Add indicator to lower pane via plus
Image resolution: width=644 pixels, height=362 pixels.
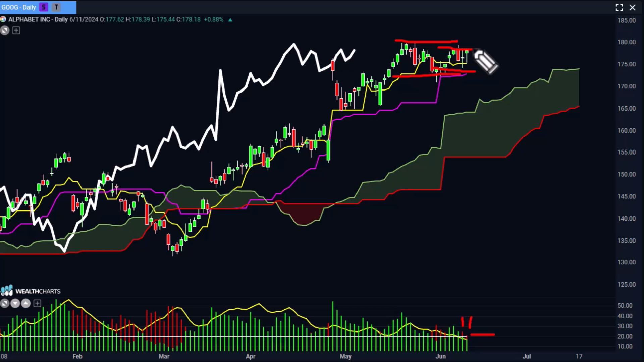(x=37, y=303)
